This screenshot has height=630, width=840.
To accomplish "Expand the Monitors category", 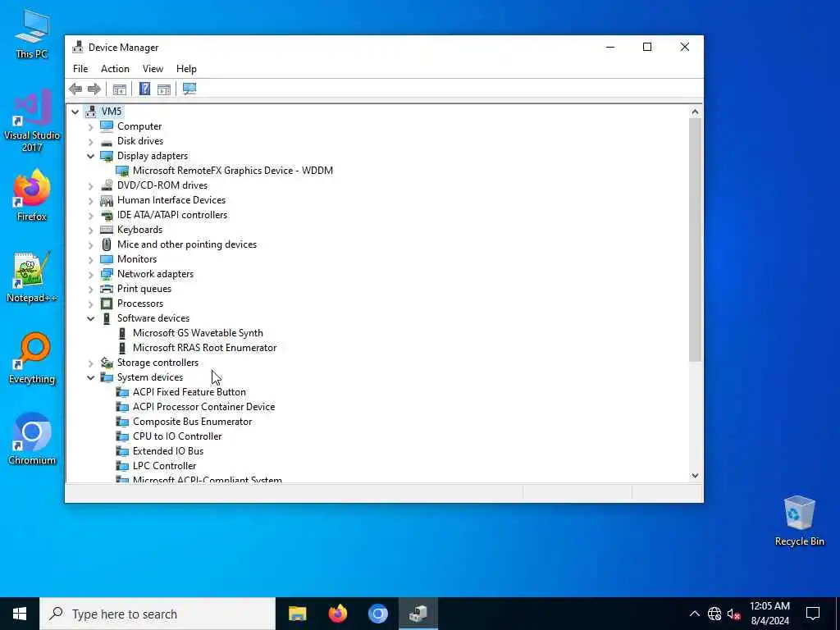I will point(90,260).
